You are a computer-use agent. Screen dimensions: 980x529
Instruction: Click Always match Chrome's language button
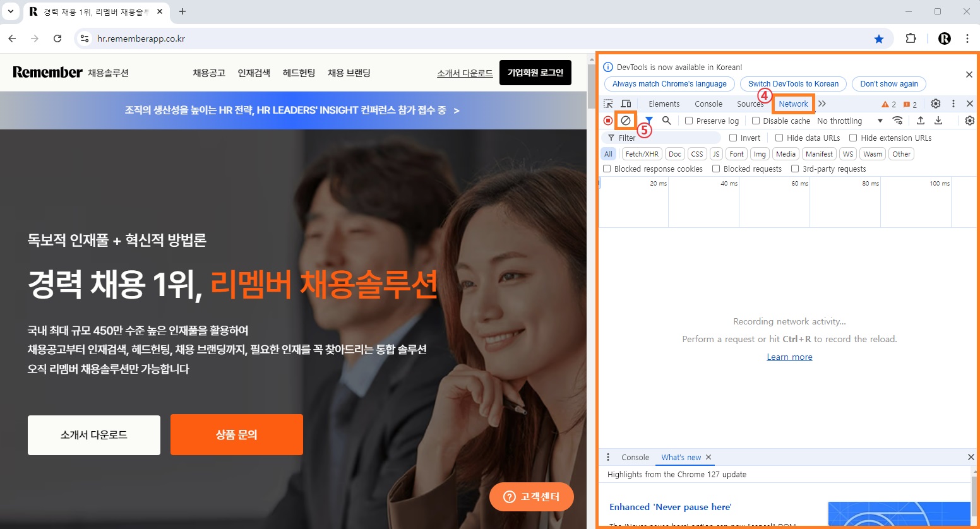pyautogui.click(x=669, y=84)
